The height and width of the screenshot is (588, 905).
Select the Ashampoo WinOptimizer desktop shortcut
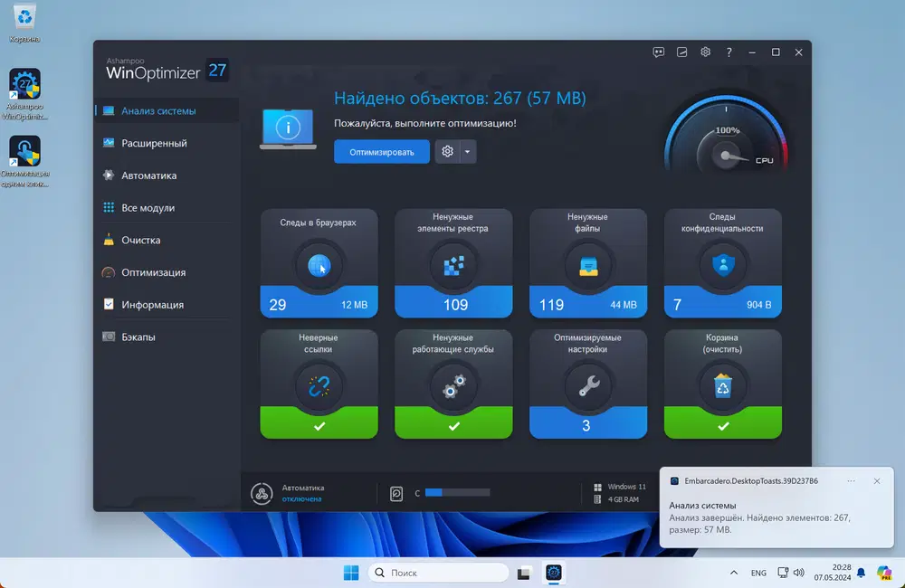pyautogui.click(x=24, y=94)
